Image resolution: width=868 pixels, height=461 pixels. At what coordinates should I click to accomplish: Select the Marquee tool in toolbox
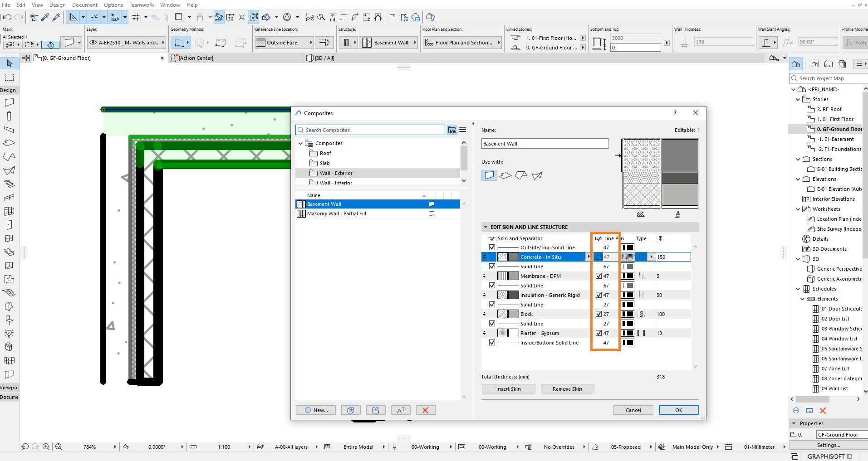[x=10, y=77]
